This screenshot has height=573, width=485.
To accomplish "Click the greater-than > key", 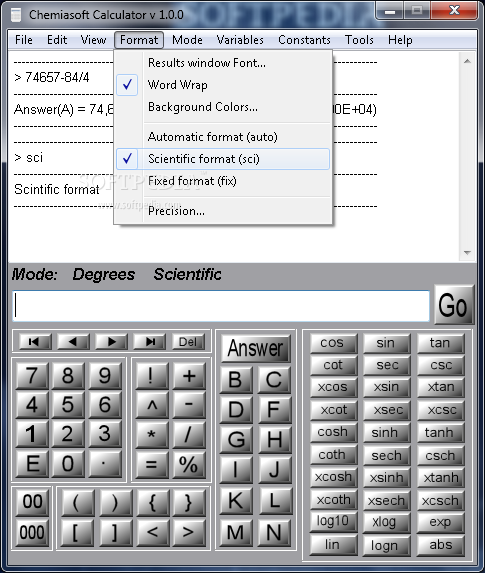I will (189, 533).
